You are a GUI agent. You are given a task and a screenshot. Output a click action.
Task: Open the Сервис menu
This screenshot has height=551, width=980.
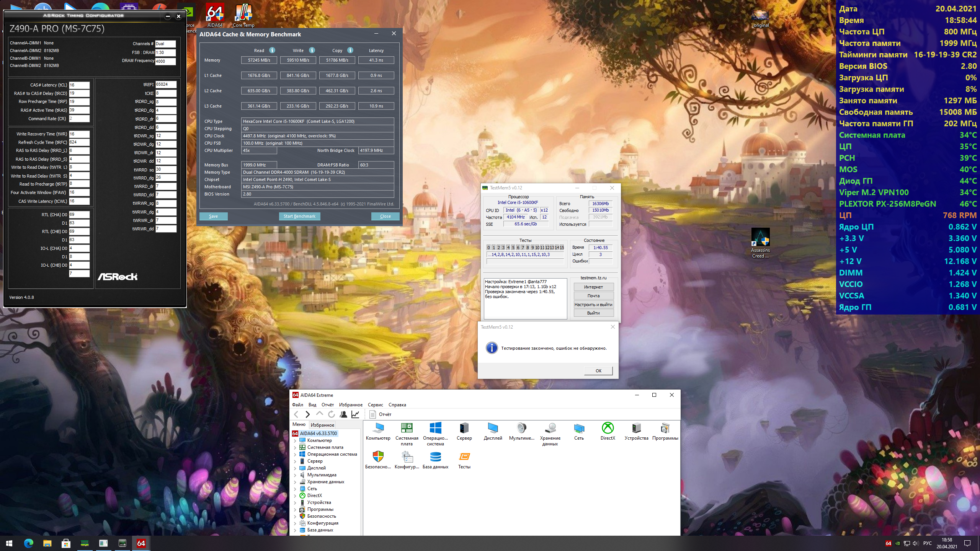pyautogui.click(x=375, y=404)
